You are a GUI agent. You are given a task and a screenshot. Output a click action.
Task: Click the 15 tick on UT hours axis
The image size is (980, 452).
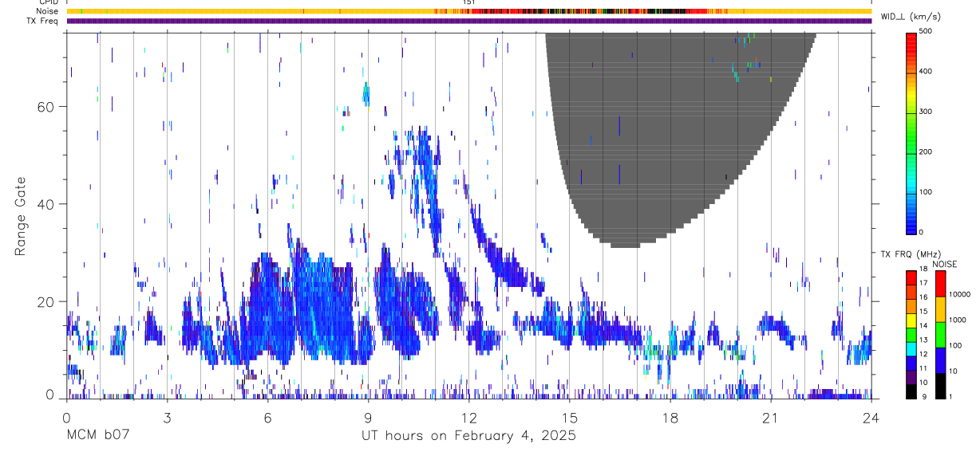pos(569,417)
